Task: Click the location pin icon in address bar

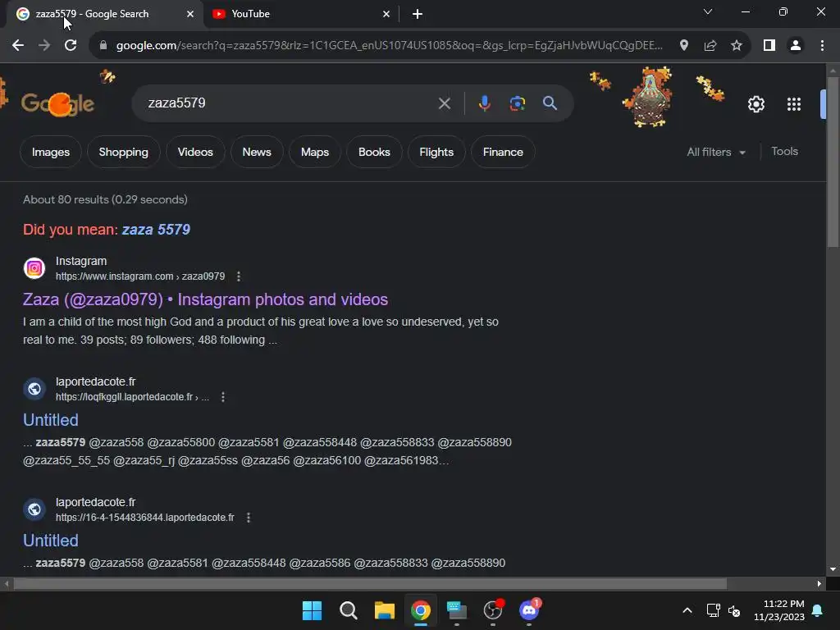Action: point(684,46)
